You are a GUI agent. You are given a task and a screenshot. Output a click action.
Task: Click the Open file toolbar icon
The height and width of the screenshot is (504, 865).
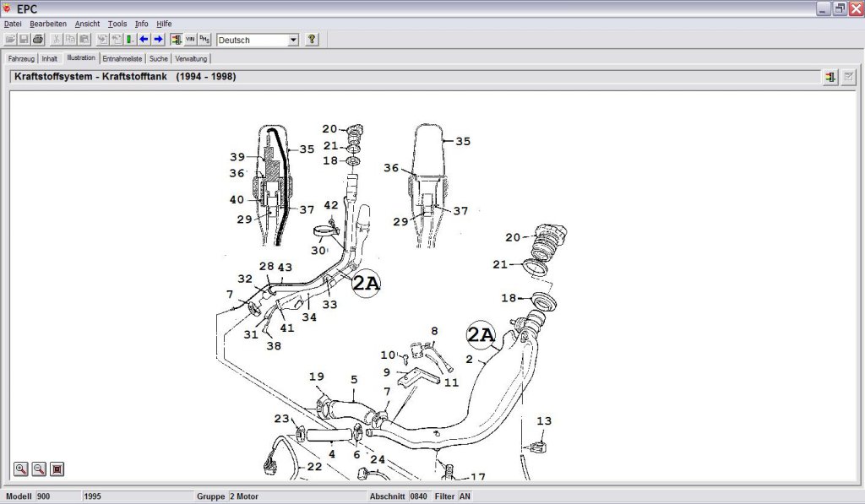tap(10, 39)
